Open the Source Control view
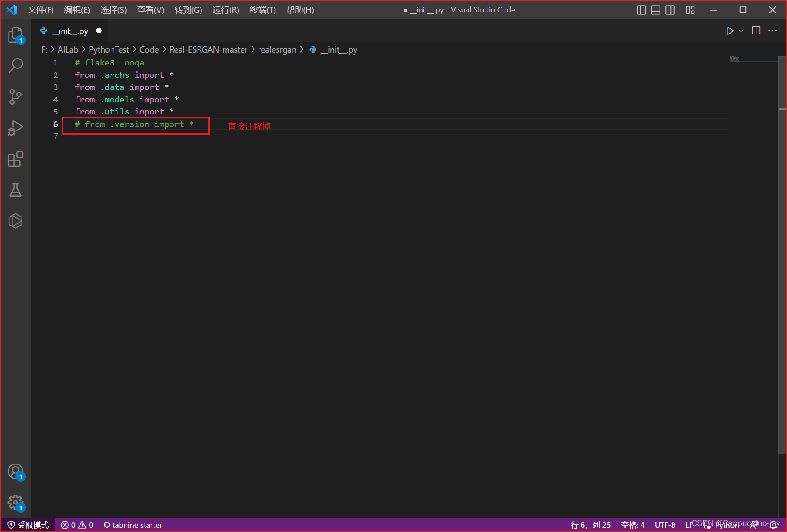The image size is (787, 532). pyautogui.click(x=15, y=97)
